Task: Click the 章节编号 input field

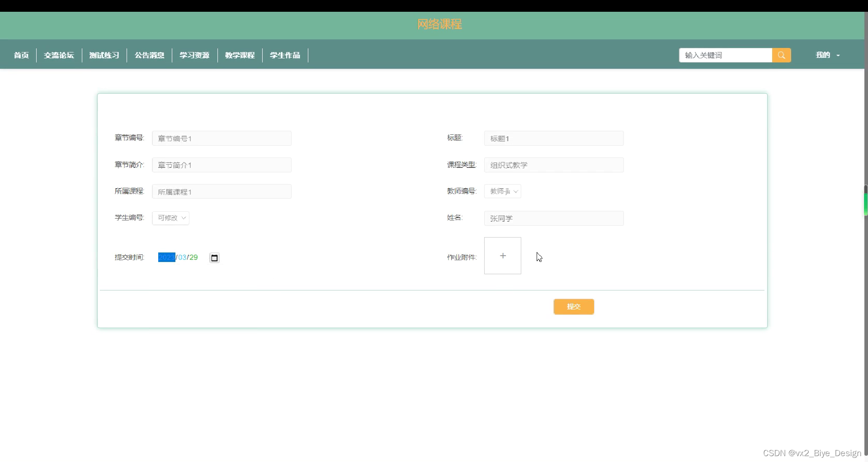Action: tap(222, 138)
